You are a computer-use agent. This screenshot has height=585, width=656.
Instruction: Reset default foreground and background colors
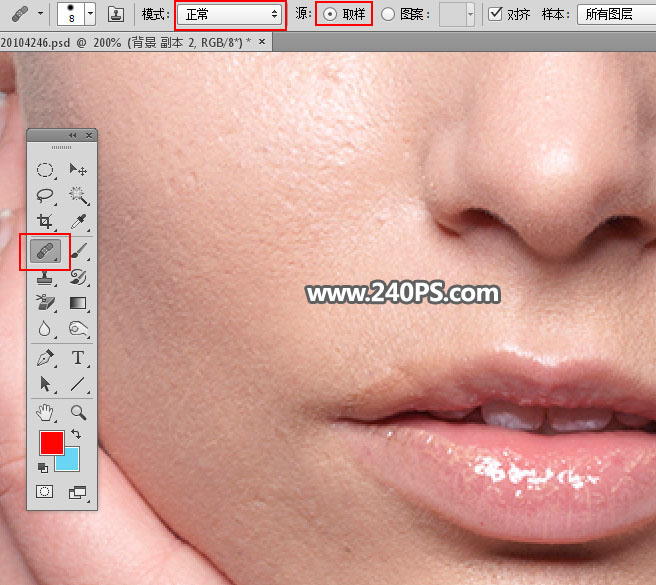(x=43, y=467)
